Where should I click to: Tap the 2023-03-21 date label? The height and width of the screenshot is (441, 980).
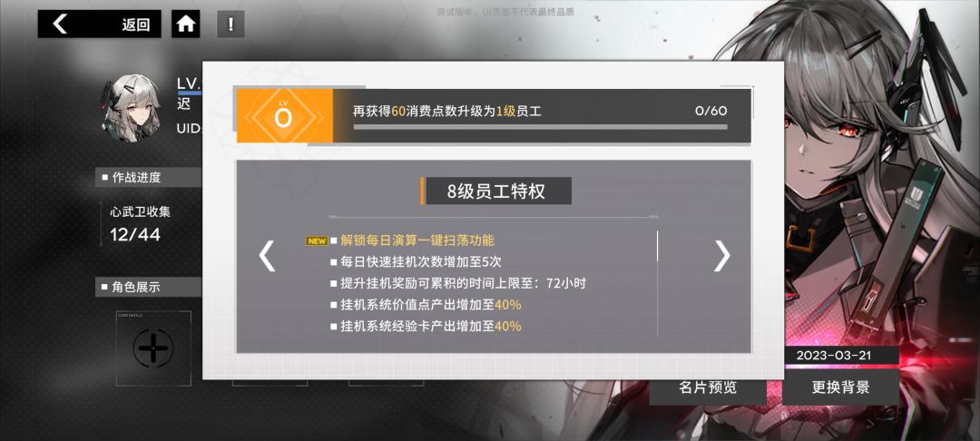point(833,356)
